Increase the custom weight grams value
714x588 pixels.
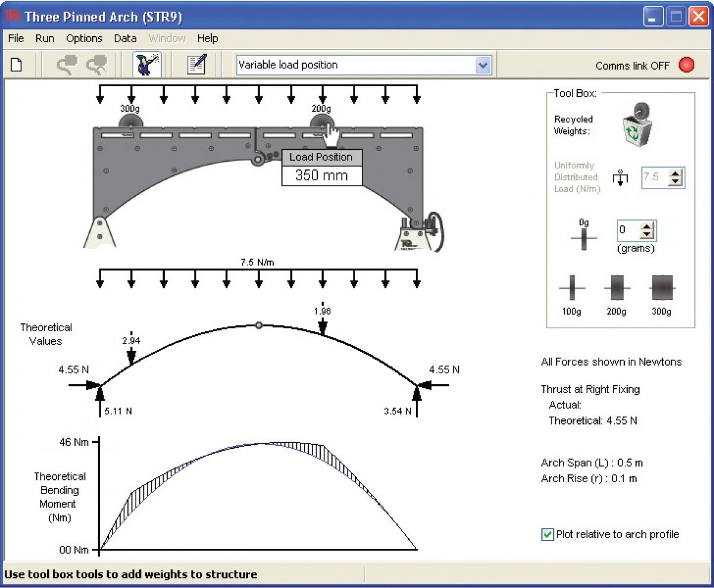coord(647,226)
